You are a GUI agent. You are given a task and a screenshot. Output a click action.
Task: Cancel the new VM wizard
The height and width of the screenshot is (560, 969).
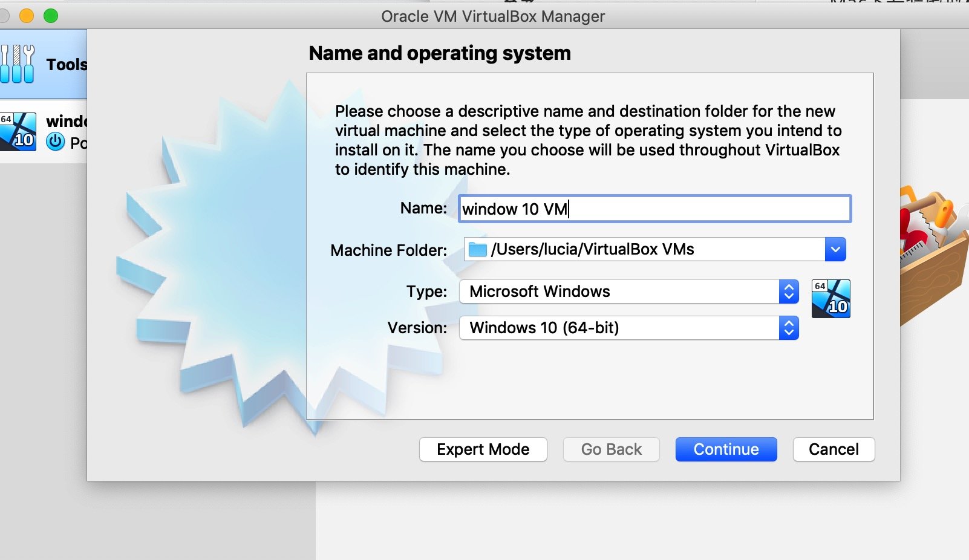(x=834, y=449)
